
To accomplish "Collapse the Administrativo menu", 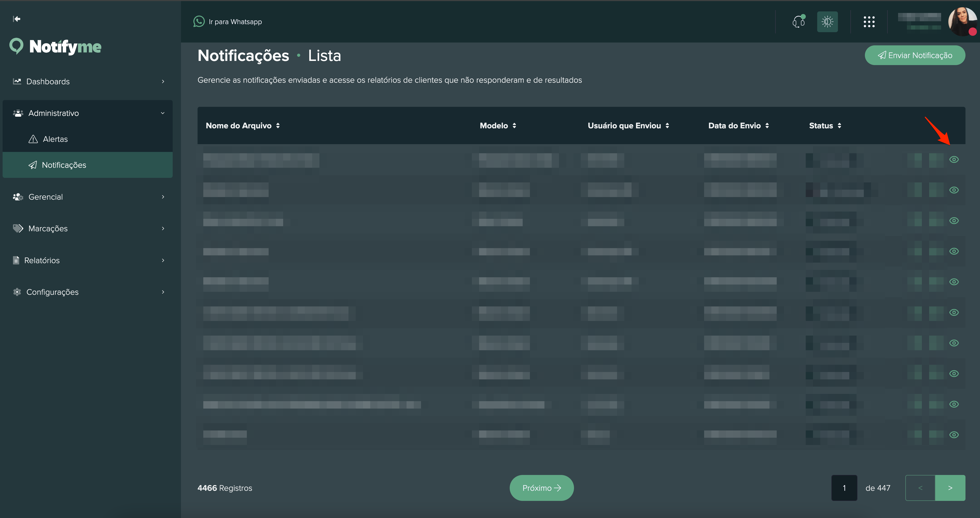I will (x=53, y=113).
